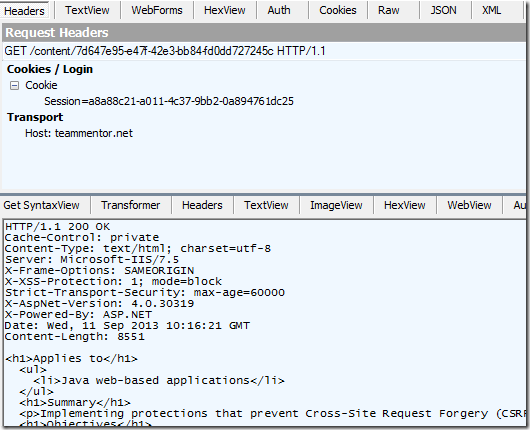
Task: Click the Date header line
Action: (x=127, y=326)
